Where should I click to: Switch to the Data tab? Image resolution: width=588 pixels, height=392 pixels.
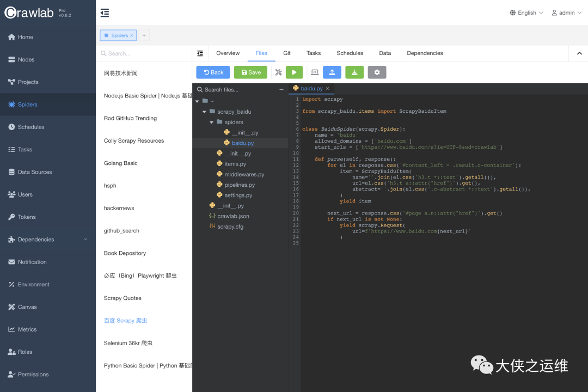[x=385, y=53]
